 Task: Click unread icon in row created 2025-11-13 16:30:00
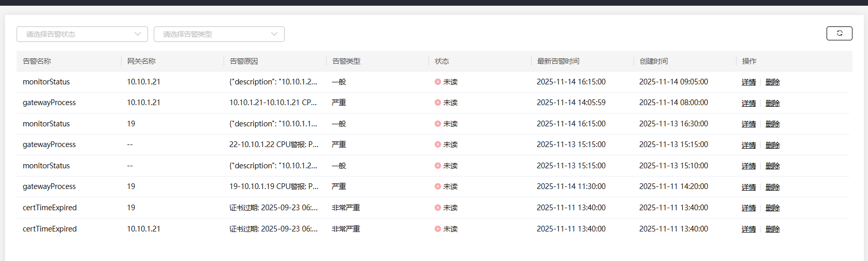[x=438, y=124]
